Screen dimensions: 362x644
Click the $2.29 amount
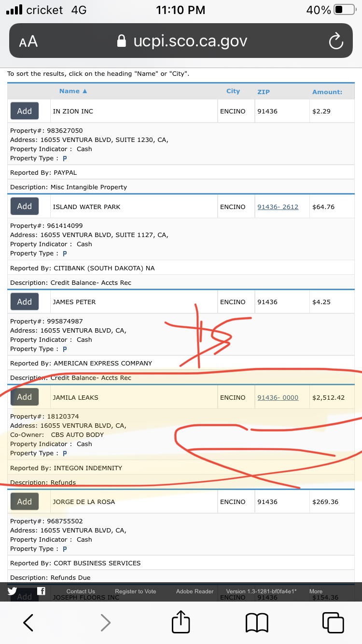(321, 112)
